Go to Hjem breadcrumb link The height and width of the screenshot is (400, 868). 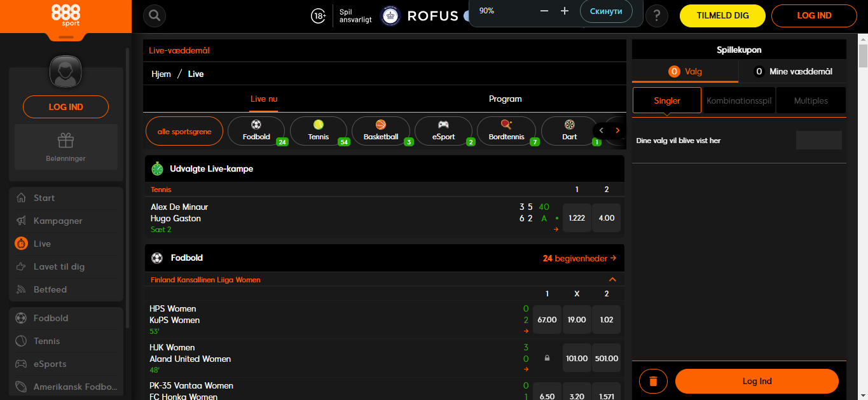pos(161,74)
